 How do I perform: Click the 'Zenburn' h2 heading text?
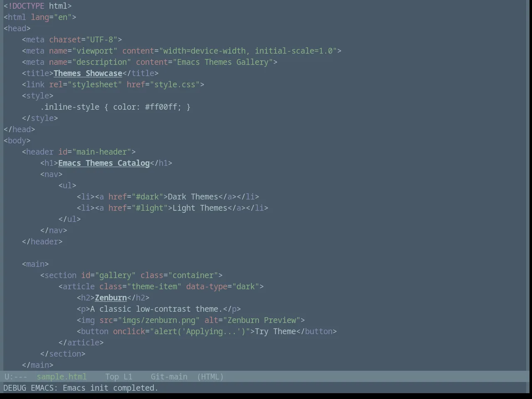tap(111, 298)
